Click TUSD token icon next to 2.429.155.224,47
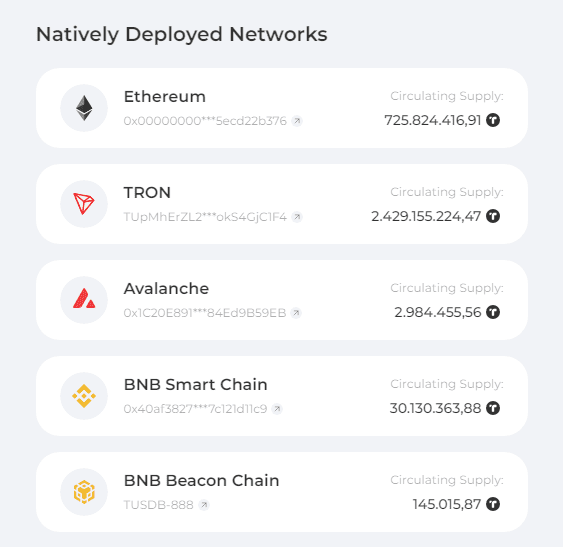The image size is (563, 547). click(493, 216)
